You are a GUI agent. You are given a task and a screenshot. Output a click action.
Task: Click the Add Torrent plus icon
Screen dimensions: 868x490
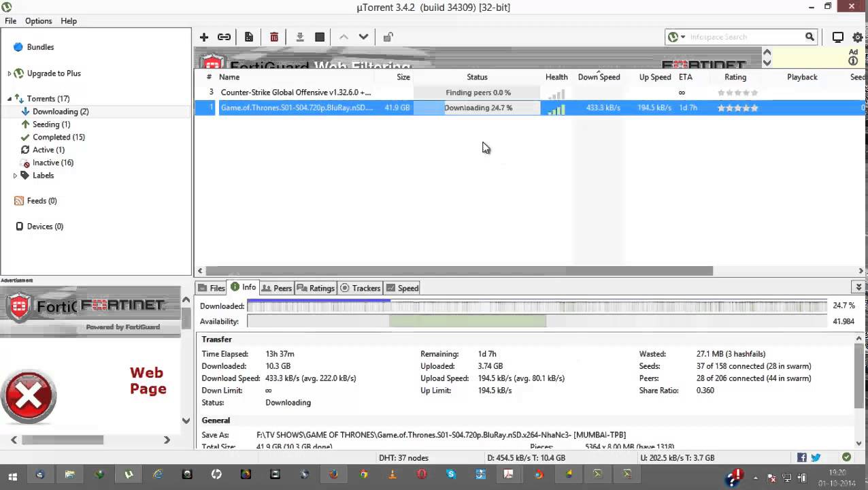click(x=204, y=37)
